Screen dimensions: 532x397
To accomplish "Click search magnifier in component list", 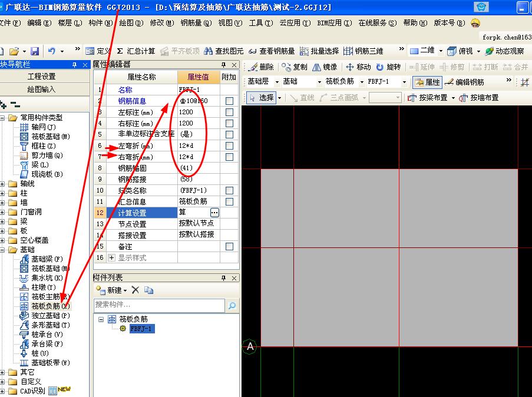I will pos(232,305).
